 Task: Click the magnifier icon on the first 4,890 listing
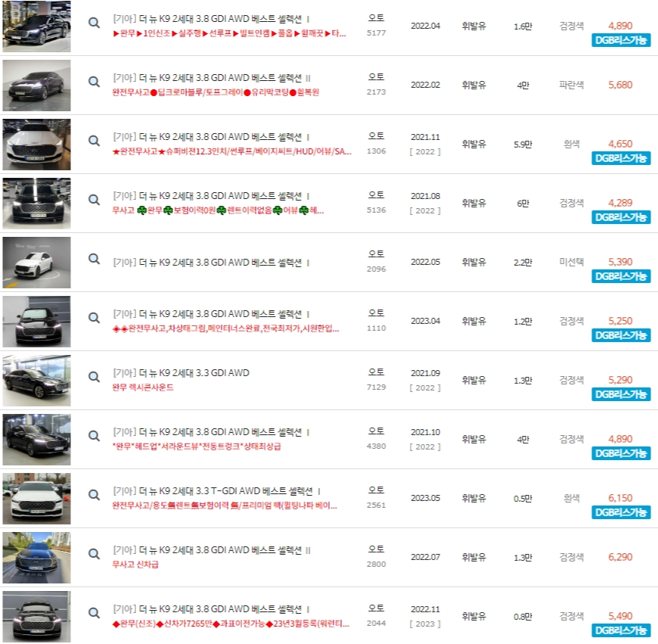[94, 23]
